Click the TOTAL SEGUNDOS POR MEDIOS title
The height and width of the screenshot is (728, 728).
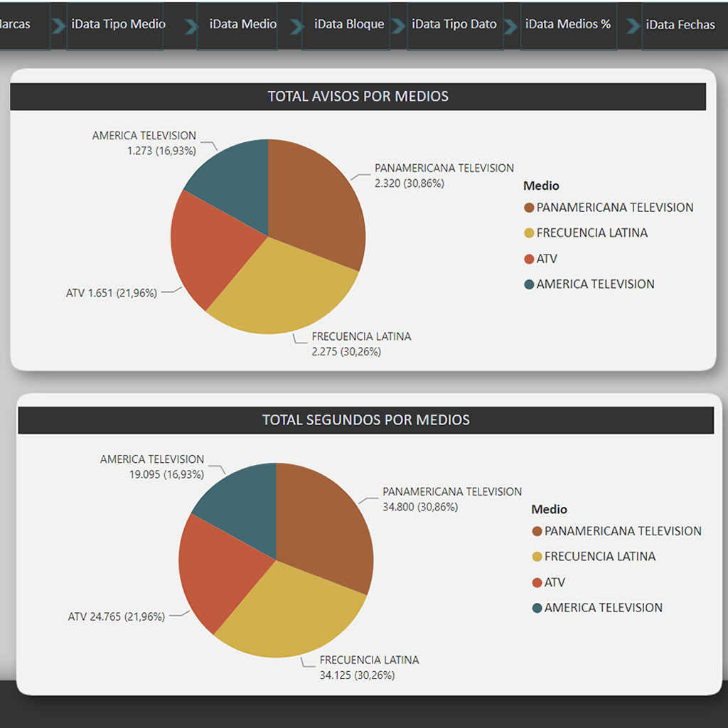point(366,420)
